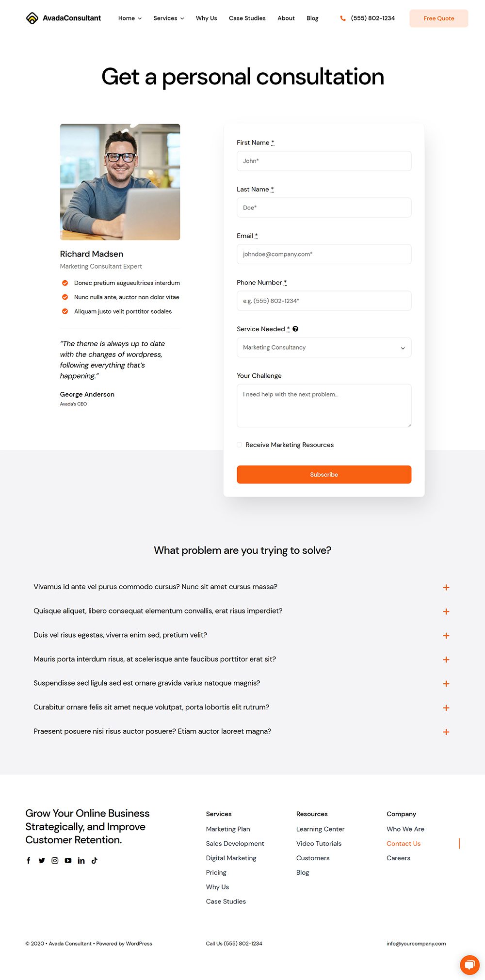Open the Contact Us footer link
485x980 pixels.
pos(404,843)
